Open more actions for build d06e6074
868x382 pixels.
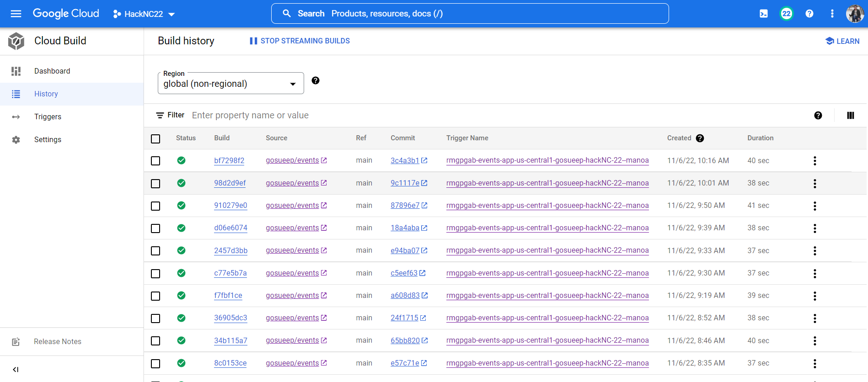[x=815, y=228]
